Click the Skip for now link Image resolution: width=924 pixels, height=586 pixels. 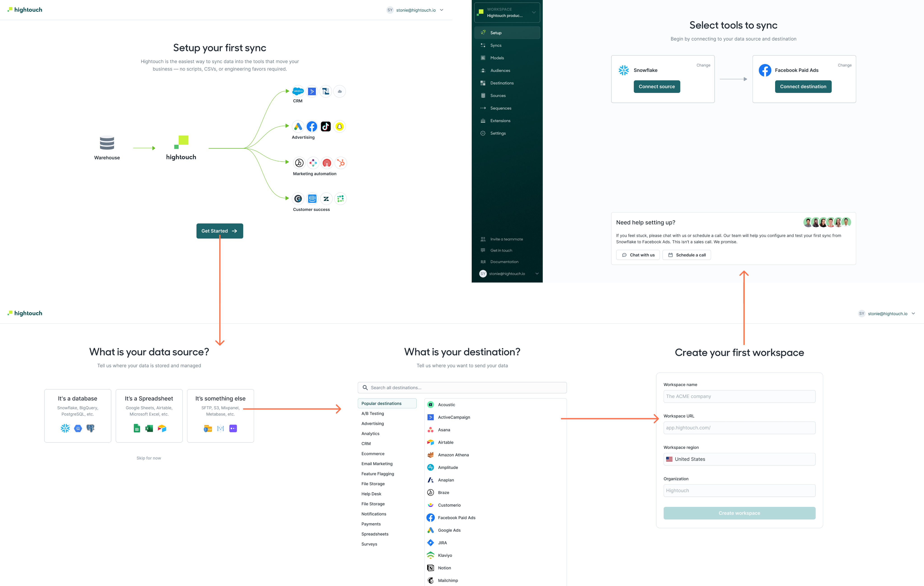click(148, 458)
